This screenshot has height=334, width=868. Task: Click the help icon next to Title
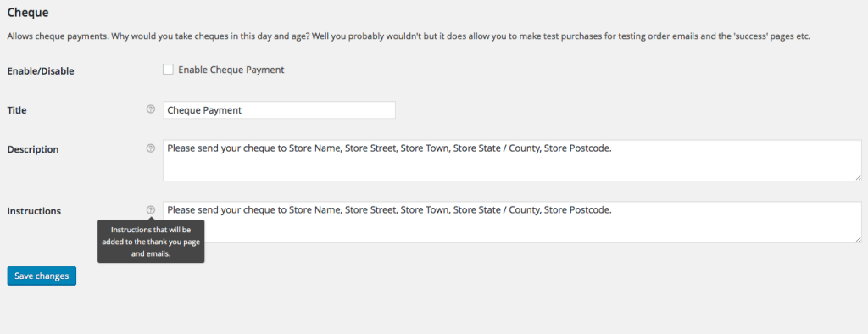[x=151, y=109]
